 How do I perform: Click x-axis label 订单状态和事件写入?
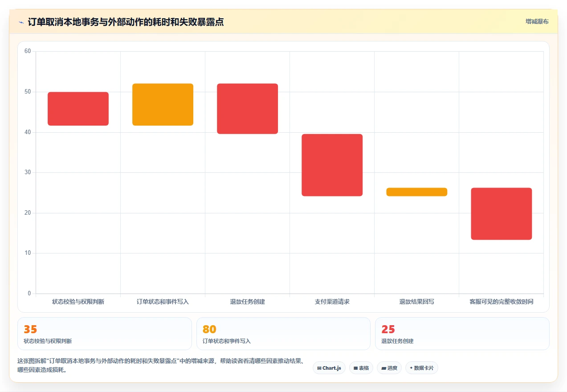point(163,302)
